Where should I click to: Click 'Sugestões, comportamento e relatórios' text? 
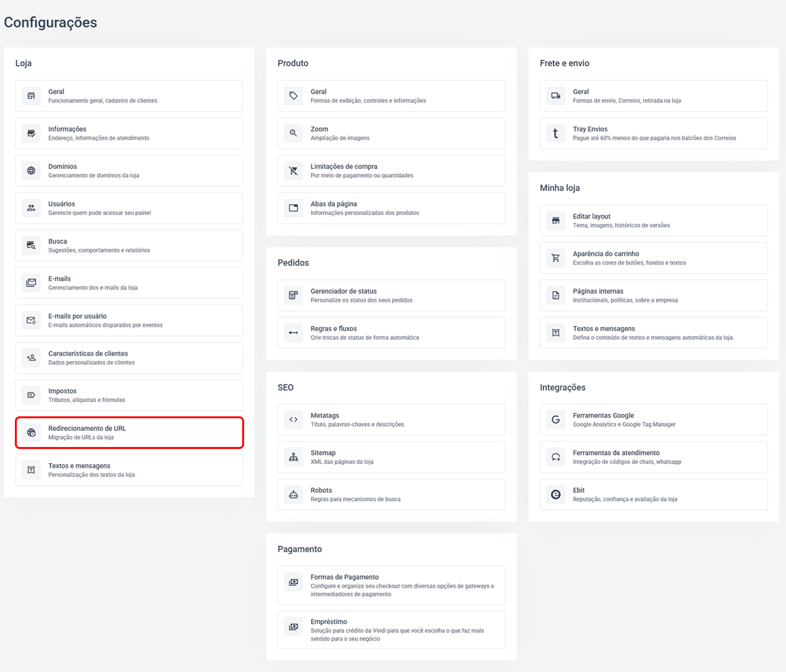(x=99, y=250)
